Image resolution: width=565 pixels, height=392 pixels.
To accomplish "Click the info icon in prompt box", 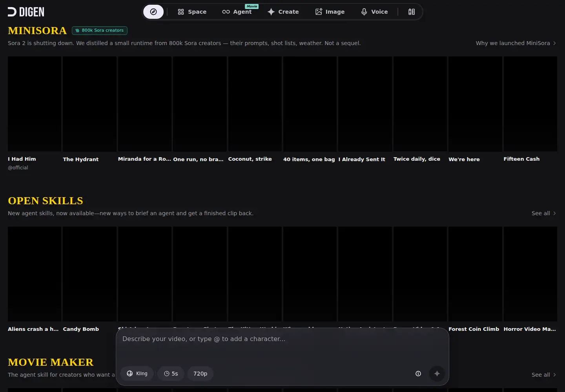I will tap(418, 374).
